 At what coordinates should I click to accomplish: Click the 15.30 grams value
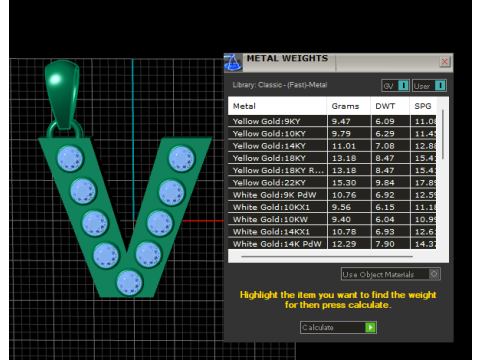(344, 183)
